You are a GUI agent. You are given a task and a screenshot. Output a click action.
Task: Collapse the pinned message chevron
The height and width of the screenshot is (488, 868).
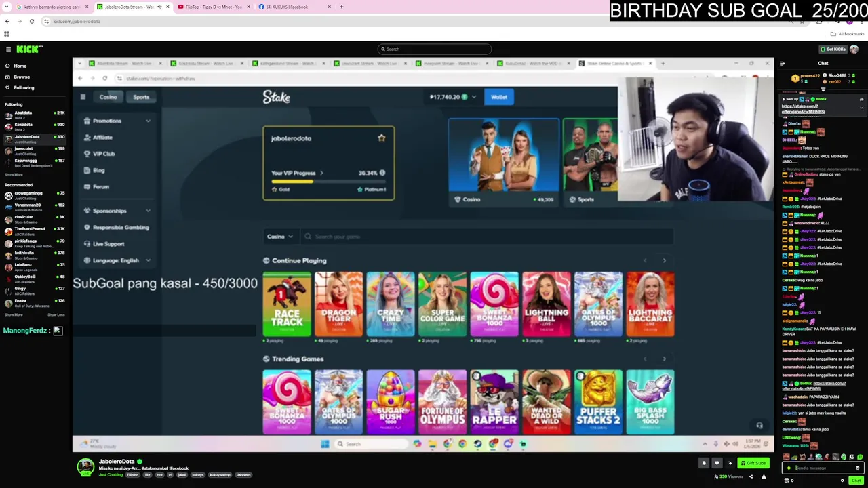862,107
